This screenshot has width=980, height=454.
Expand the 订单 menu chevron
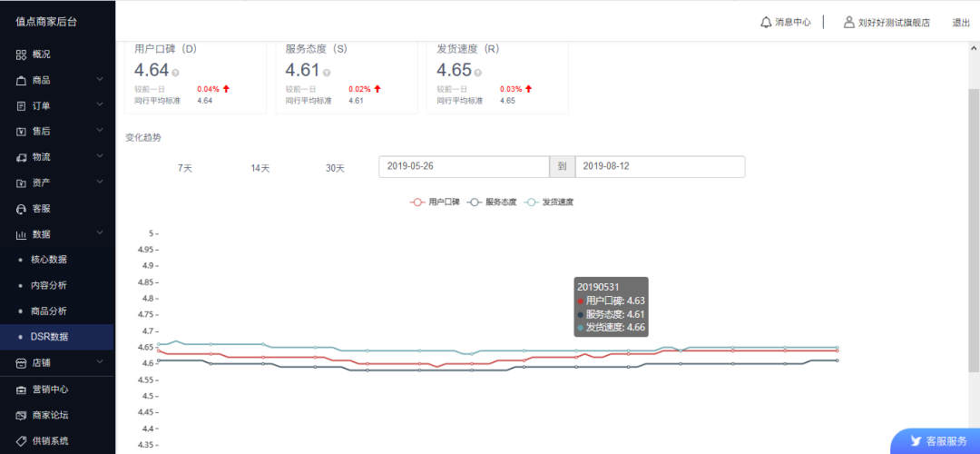pos(100,105)
